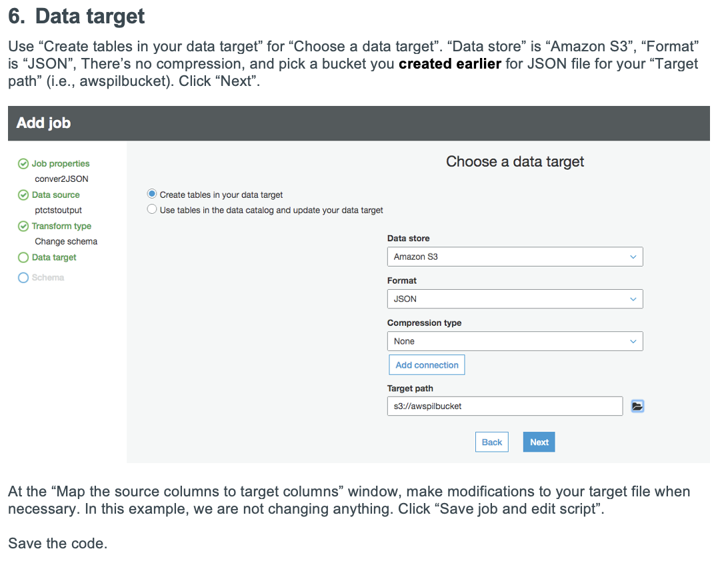The height and width of the screenshot is (577, 728).
Task: Open the Schema step label
Action: (x=48, y=278)
